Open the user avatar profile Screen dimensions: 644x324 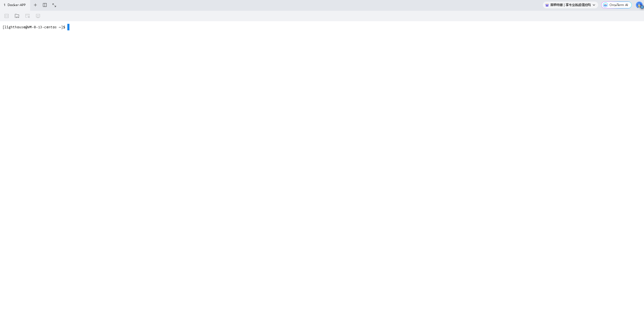click(x=639, y=5)
